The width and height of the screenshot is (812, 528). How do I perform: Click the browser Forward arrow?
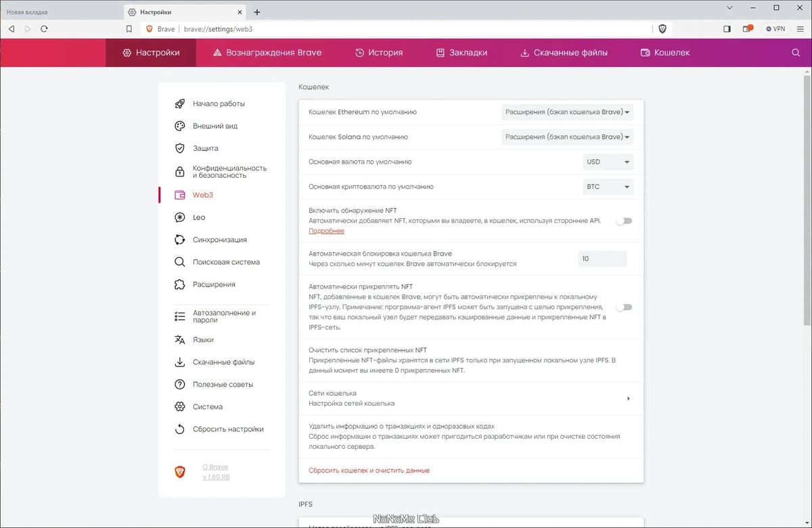click(x=28, y=29)
